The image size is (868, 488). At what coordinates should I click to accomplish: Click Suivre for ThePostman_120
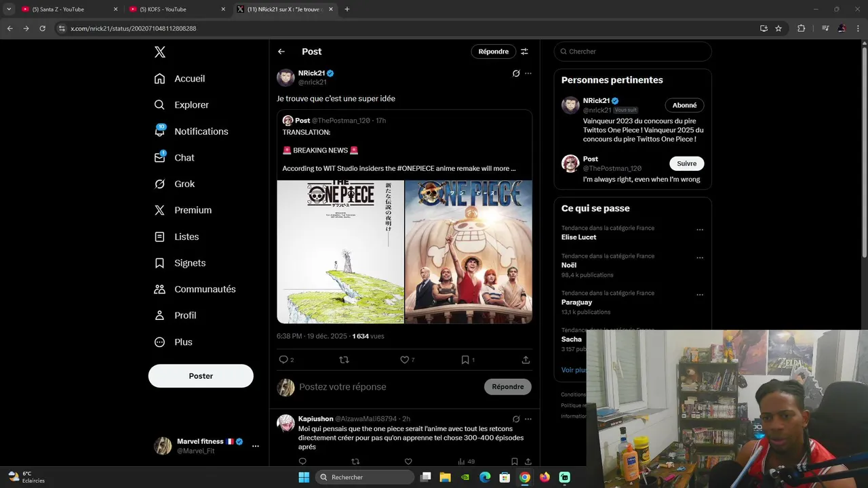click(687, 163)
